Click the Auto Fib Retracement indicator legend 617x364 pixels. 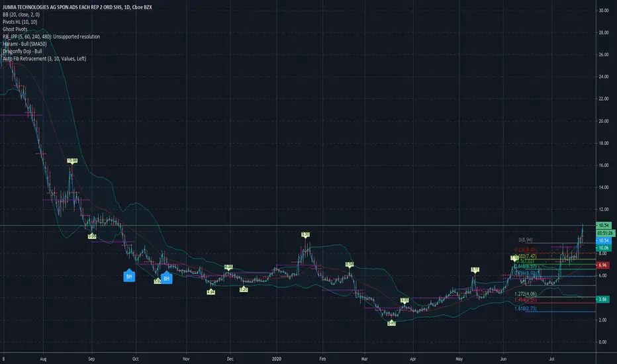44,59
